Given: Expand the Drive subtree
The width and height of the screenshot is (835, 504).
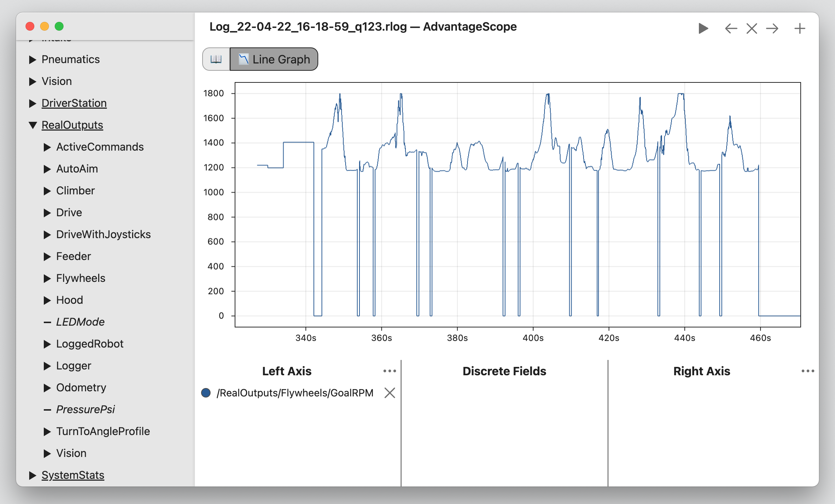Looking at the screenshot, I should (47, 213).
